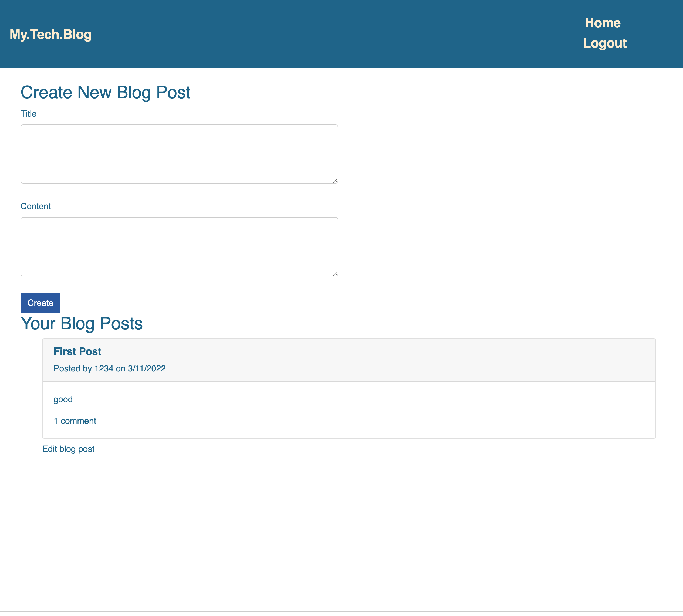The height and width of the screenshot is (616, 683).
Task: Click the My.Tech.Blog site logo
Action: (50, 34)
